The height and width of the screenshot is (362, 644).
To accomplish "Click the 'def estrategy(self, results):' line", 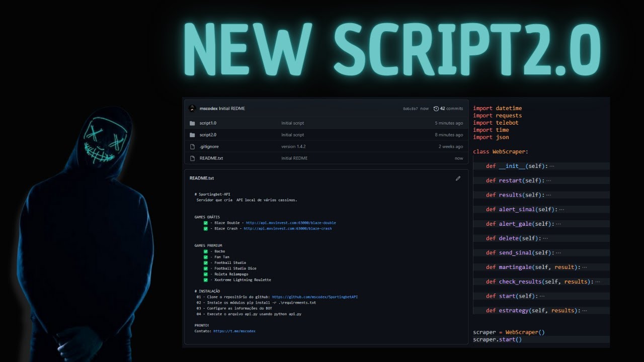I will 533,311.
